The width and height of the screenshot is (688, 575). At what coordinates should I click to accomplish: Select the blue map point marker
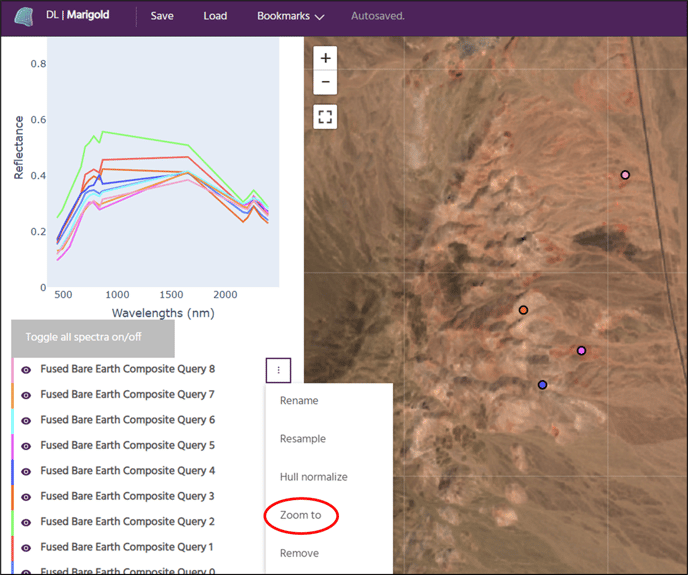tap(542, 385)
